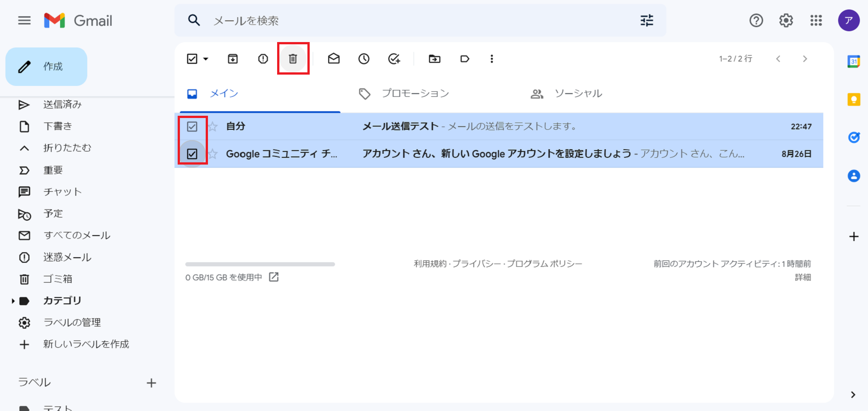This screenshot has height=411, width=868.
Task: Collapse the sidebar with 折りたたむ
Action: tap(67, 148)
